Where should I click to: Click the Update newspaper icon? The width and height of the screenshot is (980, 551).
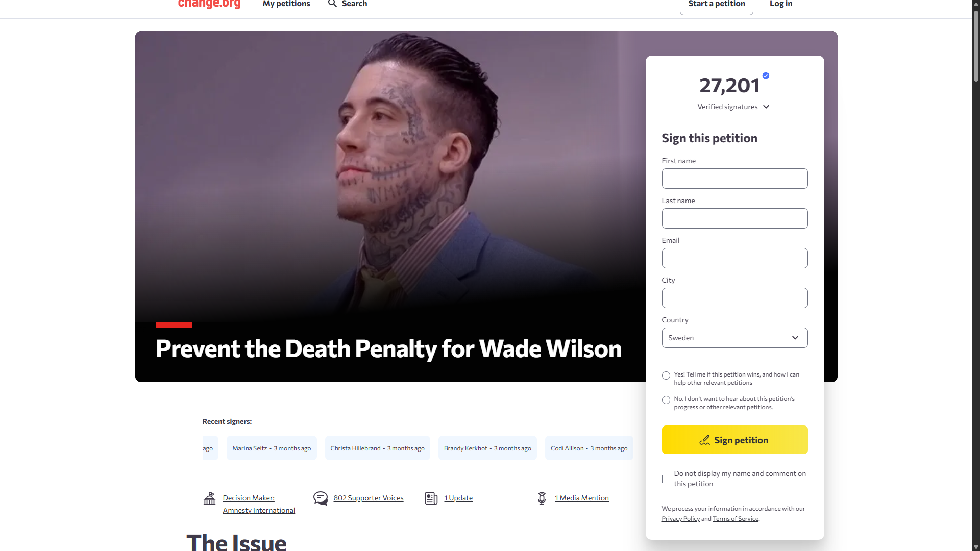coord(431,498)
